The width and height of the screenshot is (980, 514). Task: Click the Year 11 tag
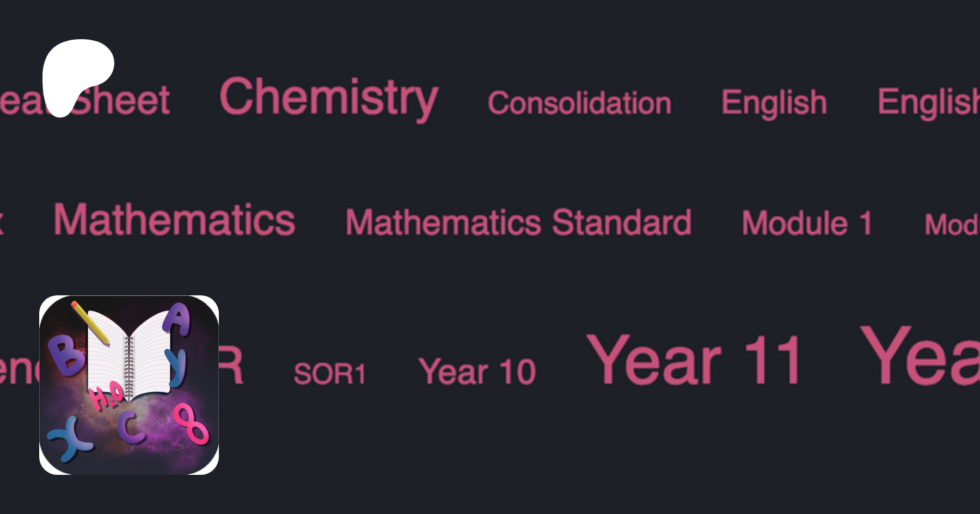pyautogui.click(x=694, y=360)
